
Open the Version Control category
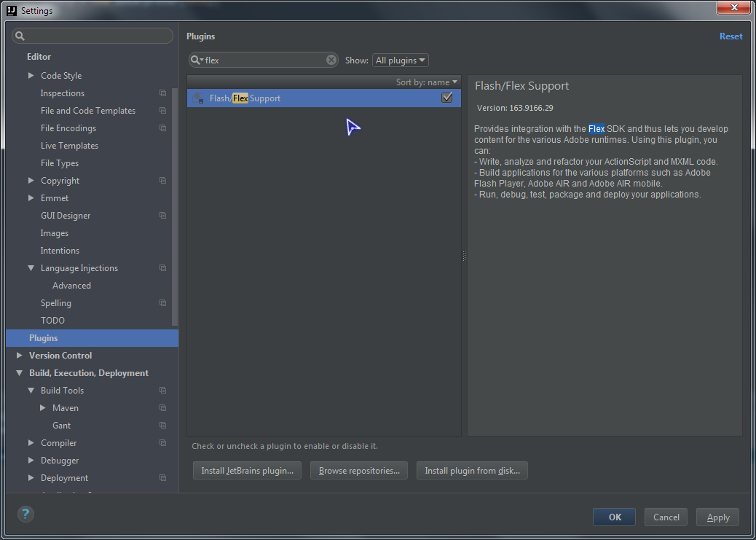60,355
